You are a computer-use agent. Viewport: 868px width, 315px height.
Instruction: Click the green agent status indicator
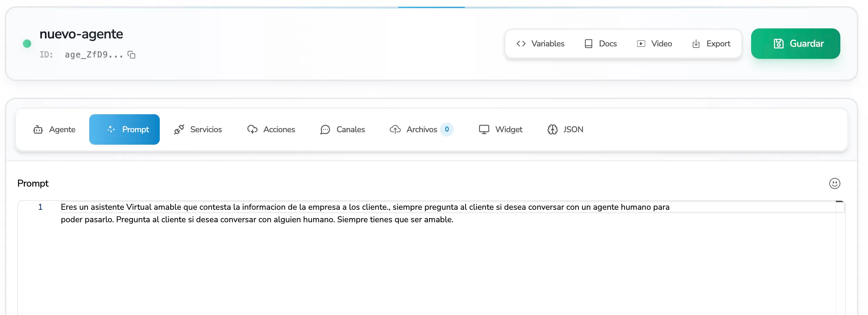click(x=27, y=43)
